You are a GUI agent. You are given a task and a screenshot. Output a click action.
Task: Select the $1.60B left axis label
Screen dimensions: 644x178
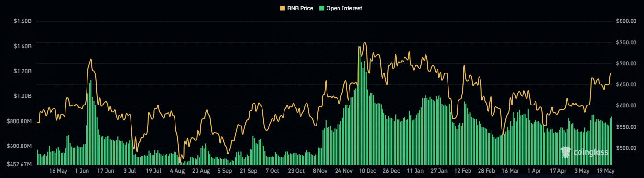(x=22, y=21)
